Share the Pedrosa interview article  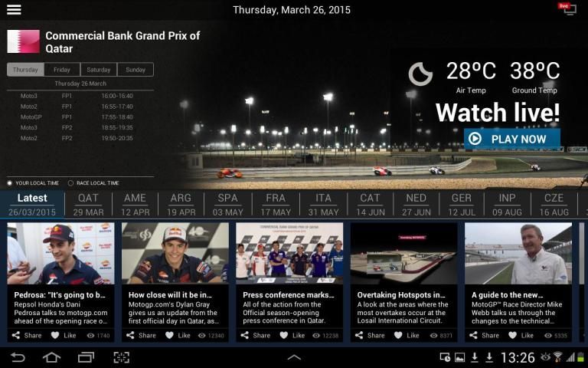click(28, 335)
